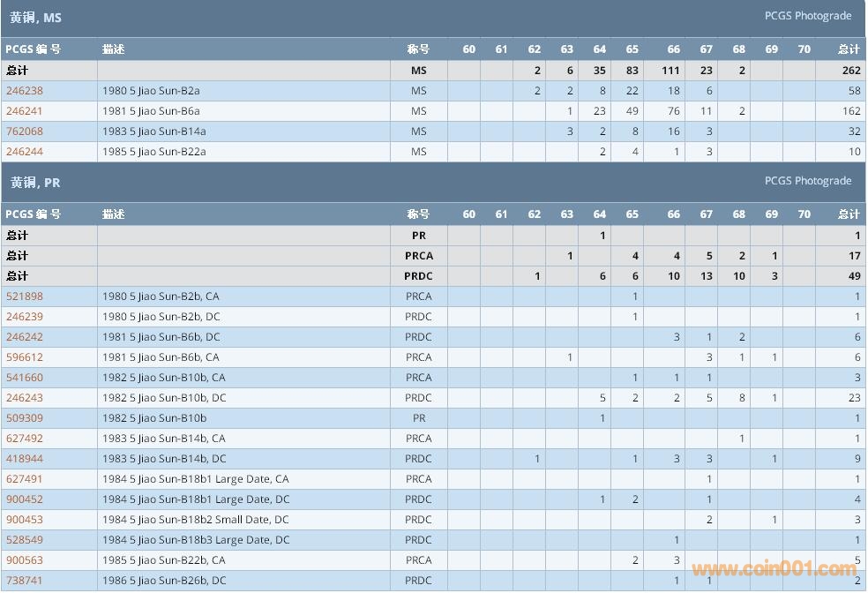Click the 描述 column header in PR table

113,214
